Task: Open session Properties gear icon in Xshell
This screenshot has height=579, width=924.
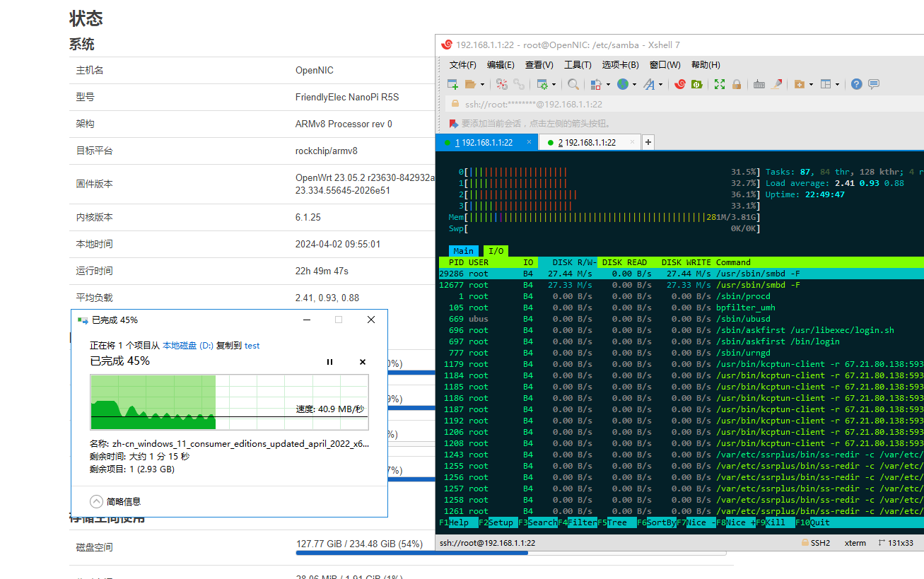Action: point(542,84)
